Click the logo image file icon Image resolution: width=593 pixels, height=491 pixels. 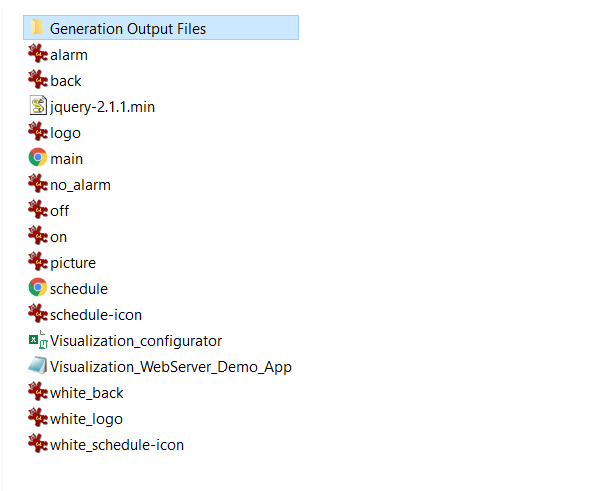(38, 131)
